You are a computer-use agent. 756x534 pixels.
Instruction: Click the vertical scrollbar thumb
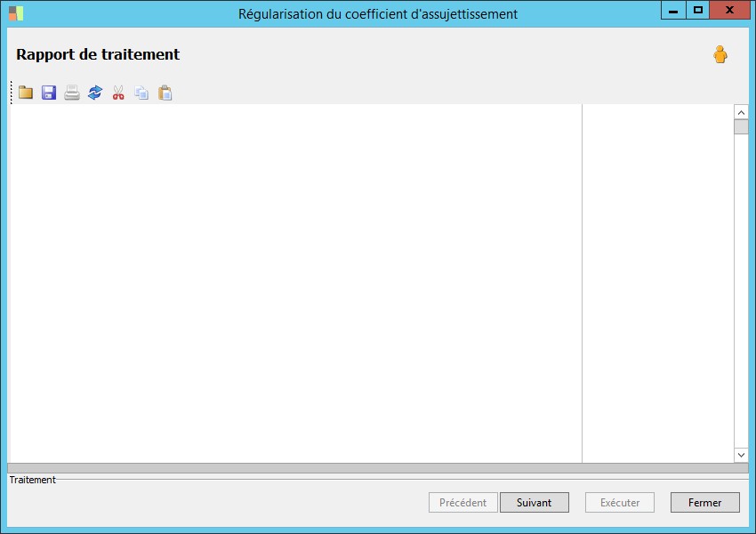click(x=741, y=127)
